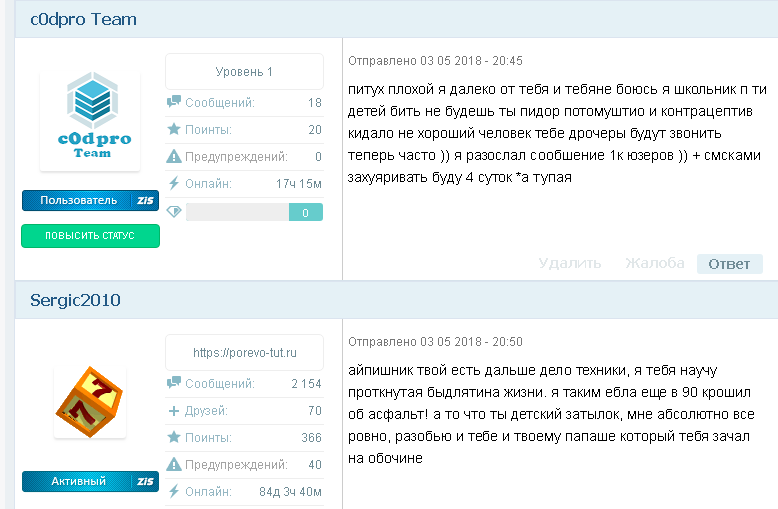Click Удалить on the first post

(x=570, y=263)
